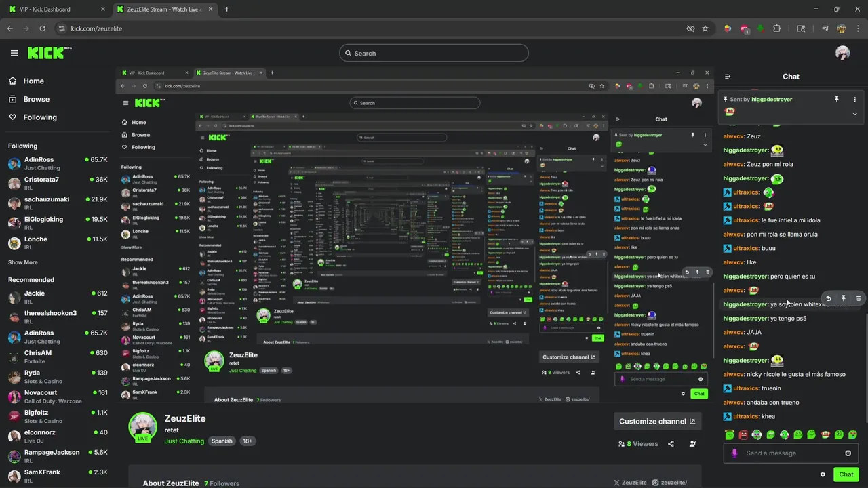Open the Extensions puzzle icon
This screenshot has height=488, width=868.
tap(777, 28)
